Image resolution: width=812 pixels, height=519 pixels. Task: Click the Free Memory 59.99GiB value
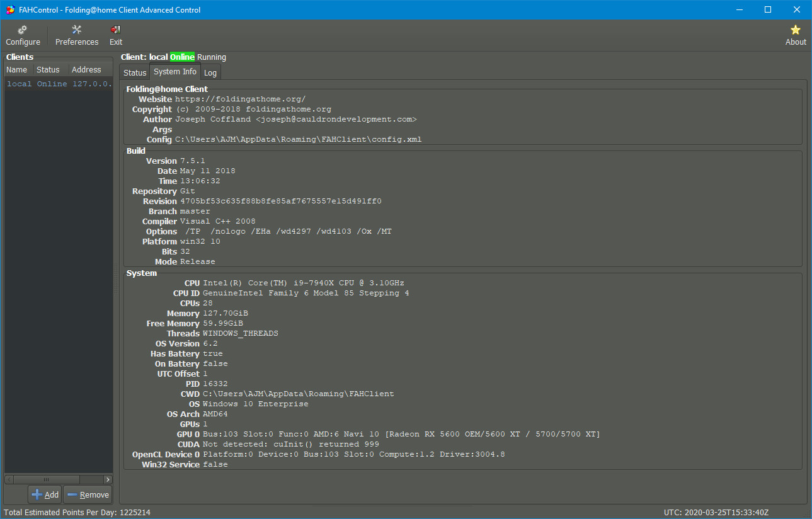pos(222,323)
